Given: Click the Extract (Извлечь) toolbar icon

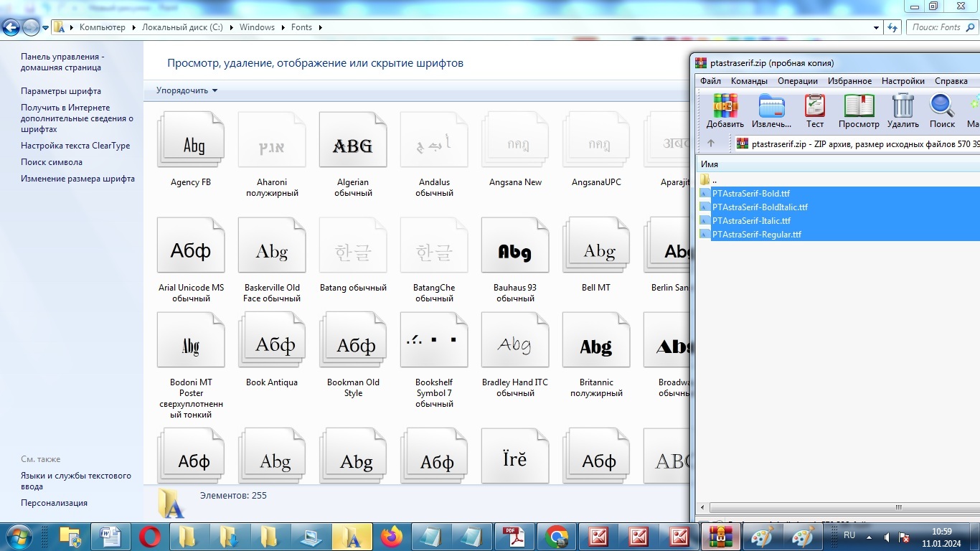Looking at the screenshot, I should click(x=771, y=110).
